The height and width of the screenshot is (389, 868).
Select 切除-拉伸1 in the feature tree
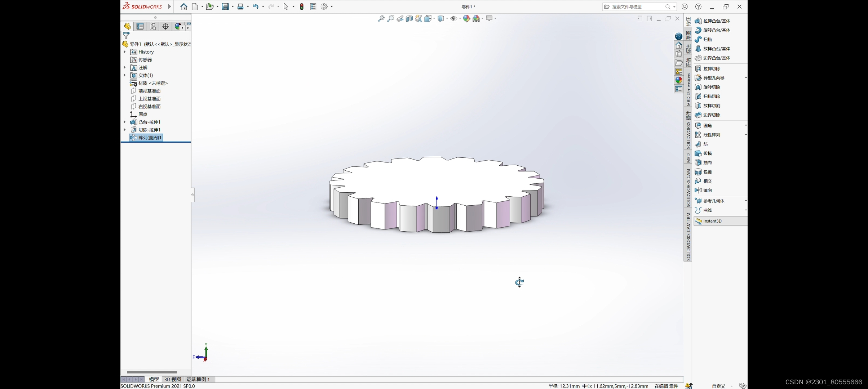(149, 130)
